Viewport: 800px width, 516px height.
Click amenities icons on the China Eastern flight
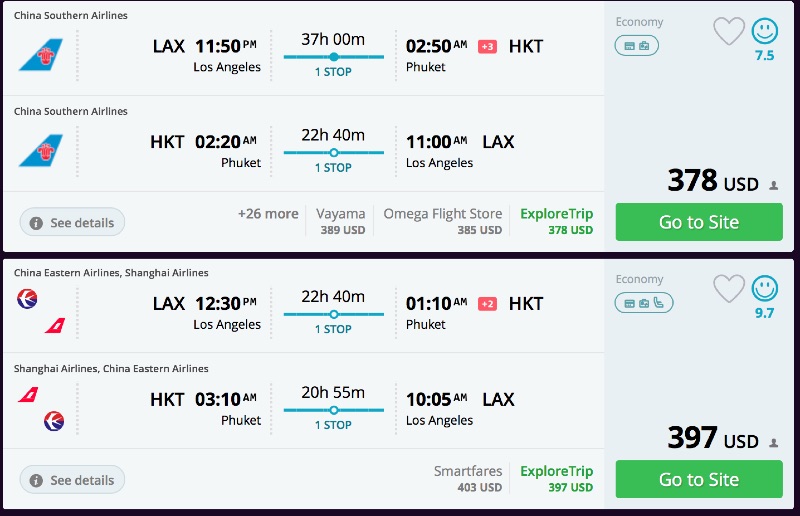643,303
